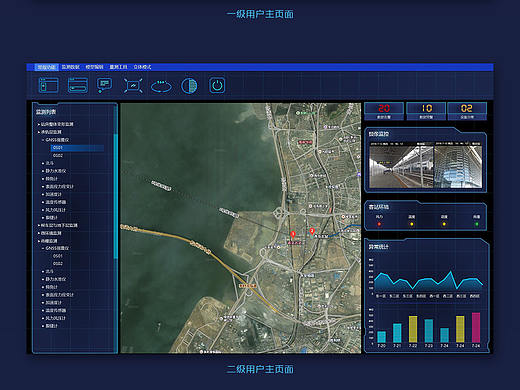Click the red station environment indicator light
The height and width of the screenshot is (390, 520).
click(379, 224)
